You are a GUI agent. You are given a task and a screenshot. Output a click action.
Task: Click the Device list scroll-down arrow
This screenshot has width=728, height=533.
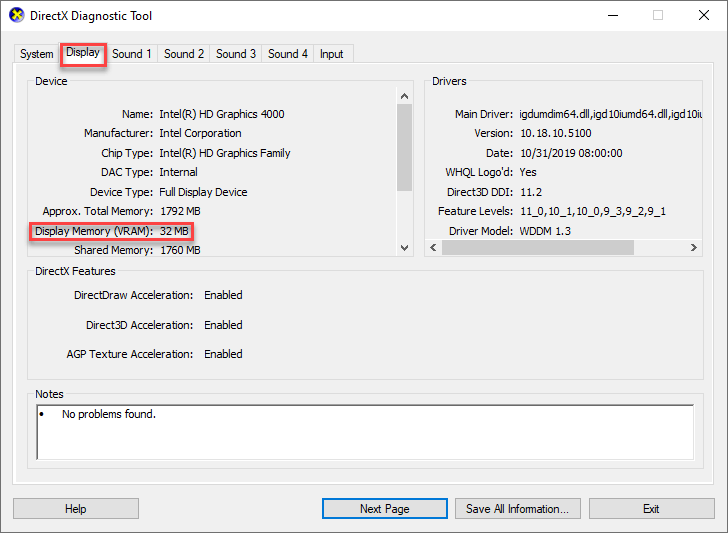tap(404, 247)
